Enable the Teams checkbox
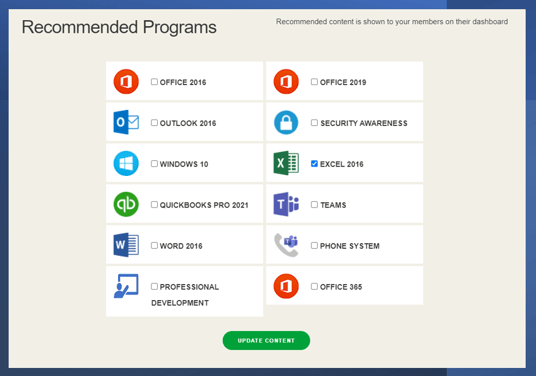The height and width of the screenshot is (376, 536). click(314, 204)
